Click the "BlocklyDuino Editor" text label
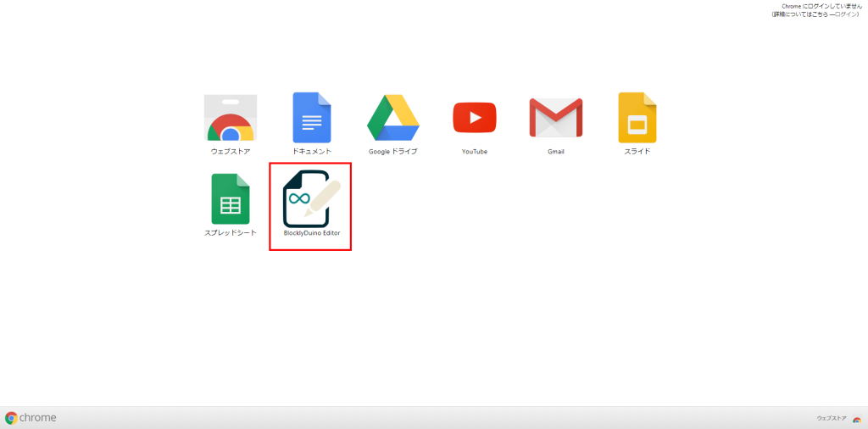The width and height of the screenshot is (868, 429). point(311,233)
